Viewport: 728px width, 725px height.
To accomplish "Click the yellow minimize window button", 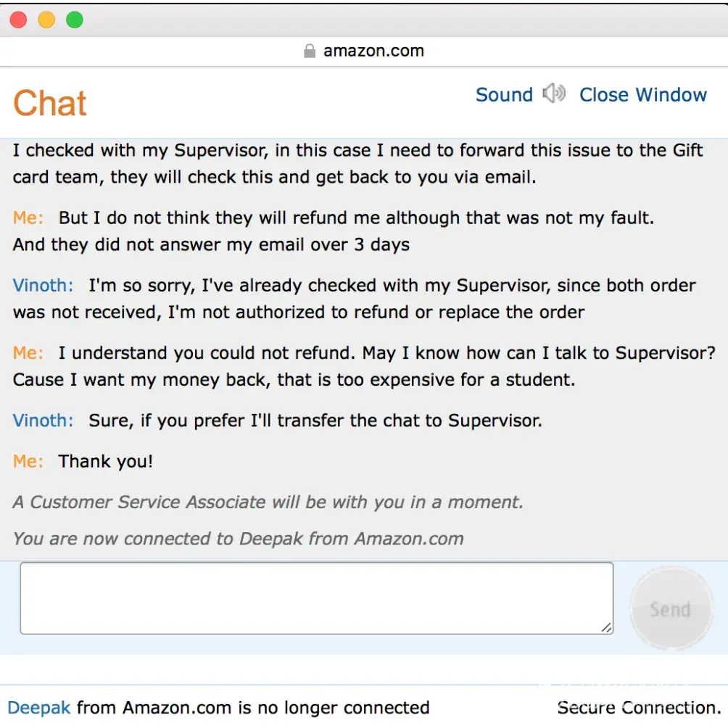I will click(x=46, y=20).
